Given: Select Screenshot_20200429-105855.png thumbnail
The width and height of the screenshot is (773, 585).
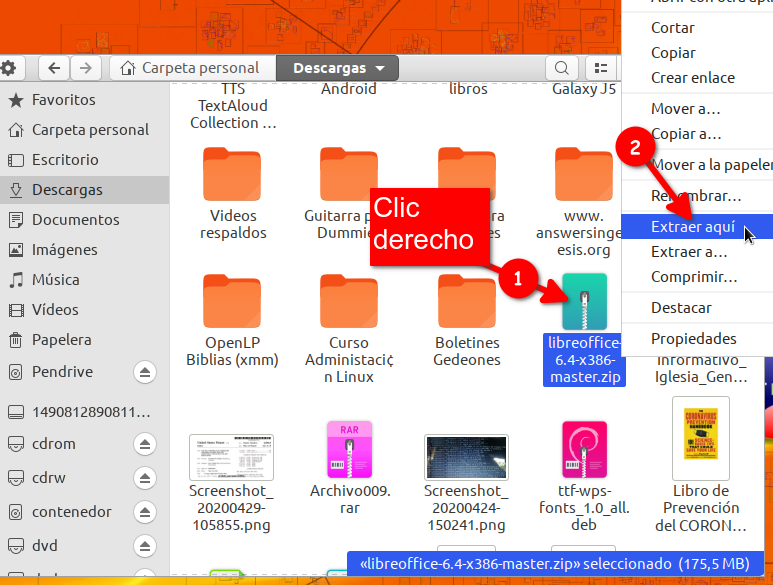Looking at the screenshot, I should [231, 457].
